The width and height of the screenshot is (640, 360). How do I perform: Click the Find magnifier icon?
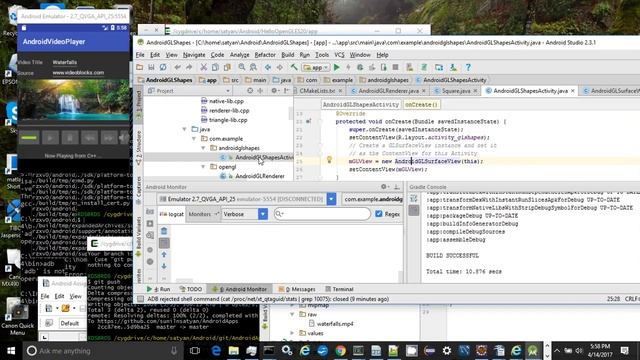tap(242, 67)
